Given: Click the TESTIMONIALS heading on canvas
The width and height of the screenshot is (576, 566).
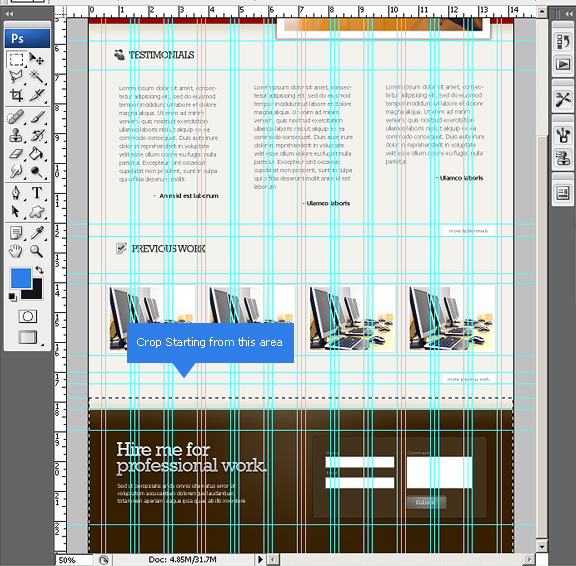Looking at the screenshot, I should click(161, 55).
